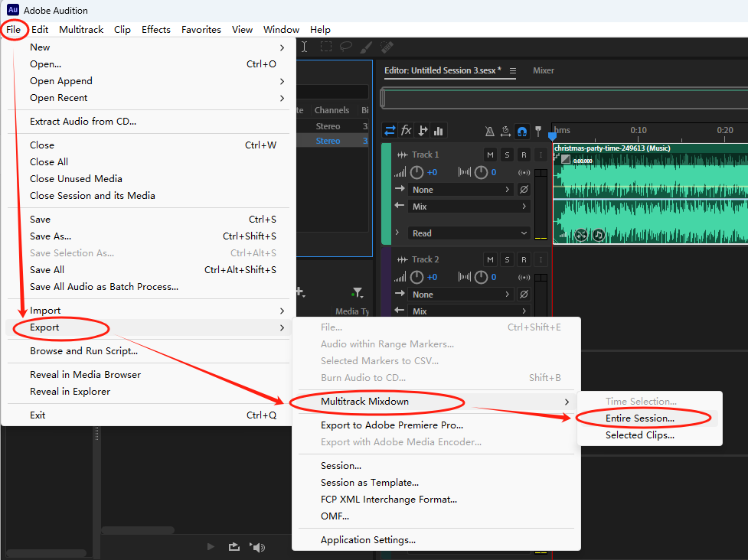Click the add marker pin icon
Viewport: 748px width, 560px height.
[538, 131]
